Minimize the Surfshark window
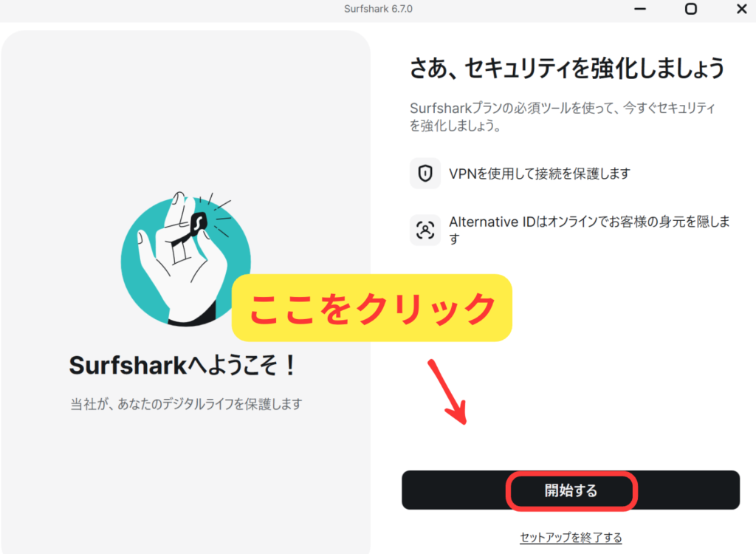This screenshot has width=756, height=554. [x=640, y=9]
